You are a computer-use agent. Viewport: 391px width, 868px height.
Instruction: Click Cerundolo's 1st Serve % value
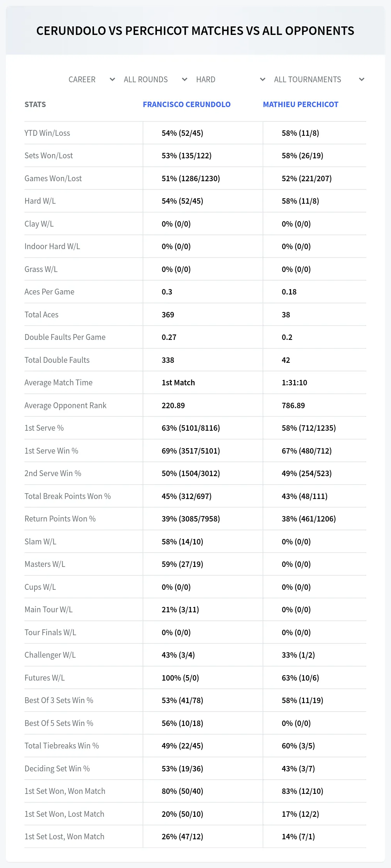[x=191, y=428]
